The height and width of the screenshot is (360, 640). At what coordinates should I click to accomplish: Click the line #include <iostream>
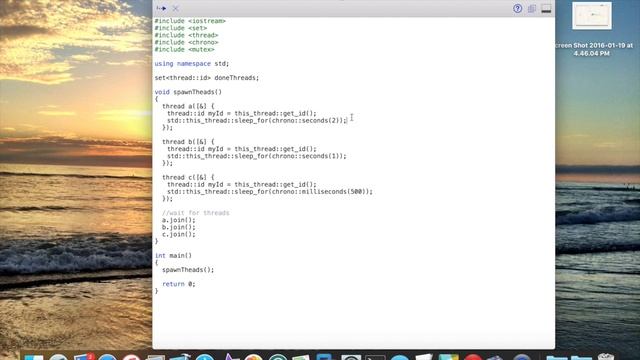190,21
